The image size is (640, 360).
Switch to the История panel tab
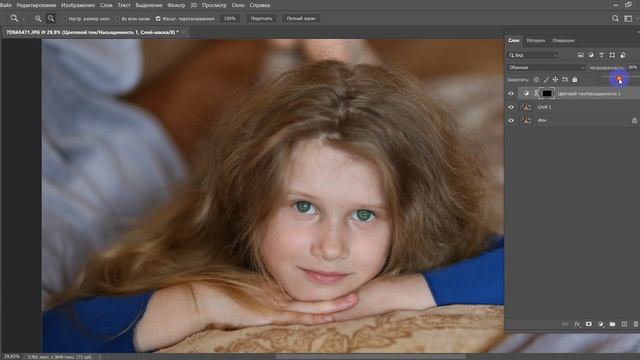536,40
